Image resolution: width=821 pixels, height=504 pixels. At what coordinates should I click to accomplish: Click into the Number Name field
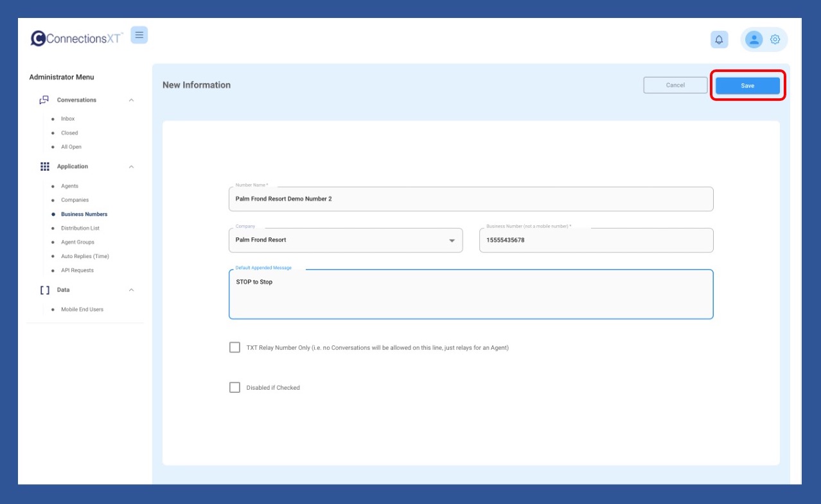pos(471,199)
